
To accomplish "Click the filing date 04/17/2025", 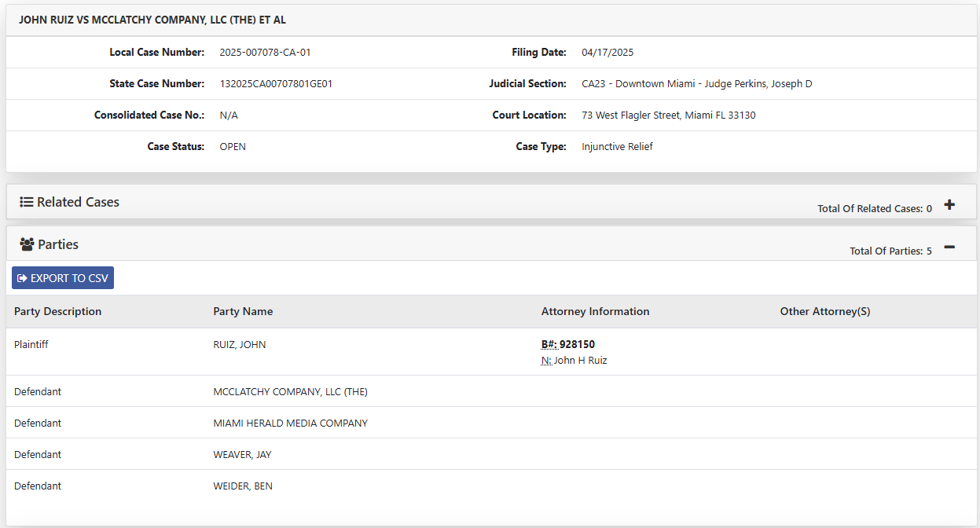I will [607, 52].
